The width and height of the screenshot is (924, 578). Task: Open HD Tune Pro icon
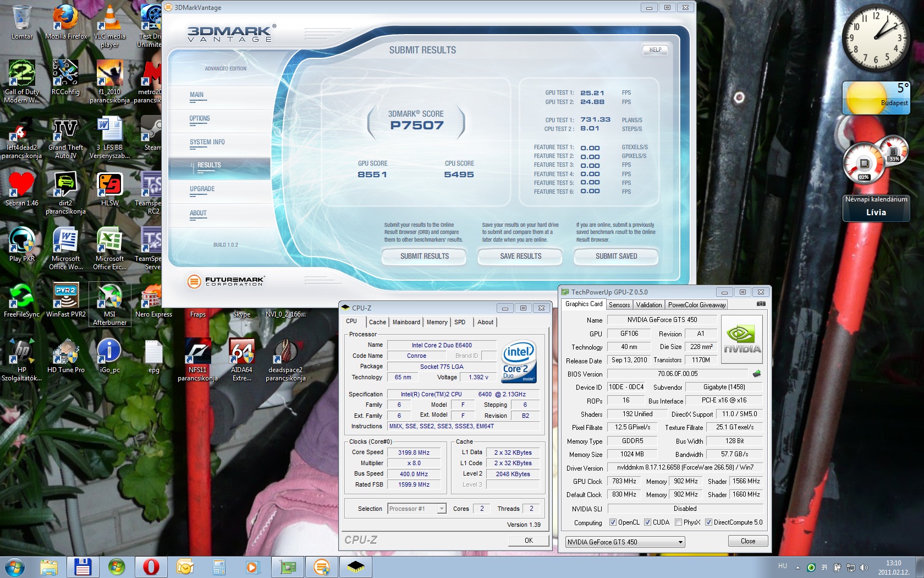tap(65, 356)
